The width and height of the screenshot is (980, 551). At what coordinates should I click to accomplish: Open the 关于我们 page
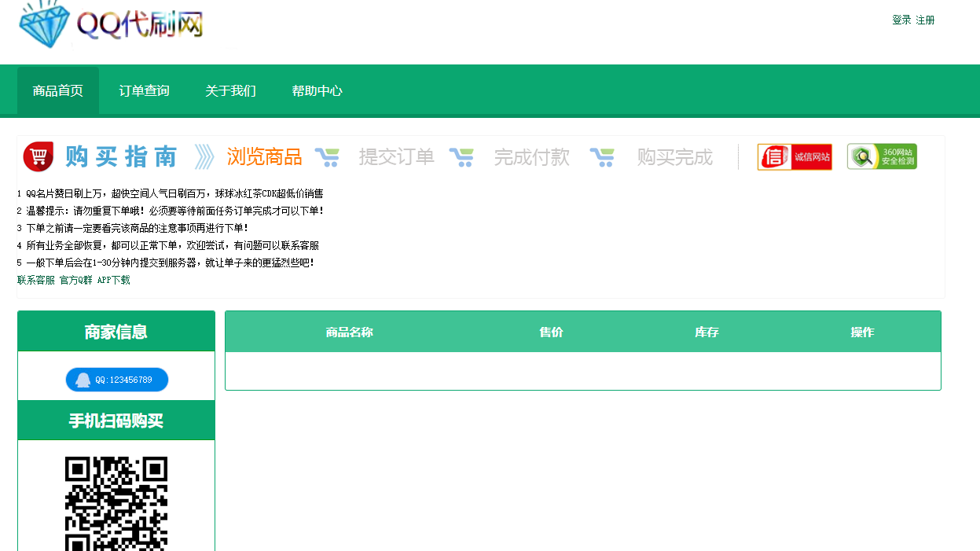pos(230,90)
